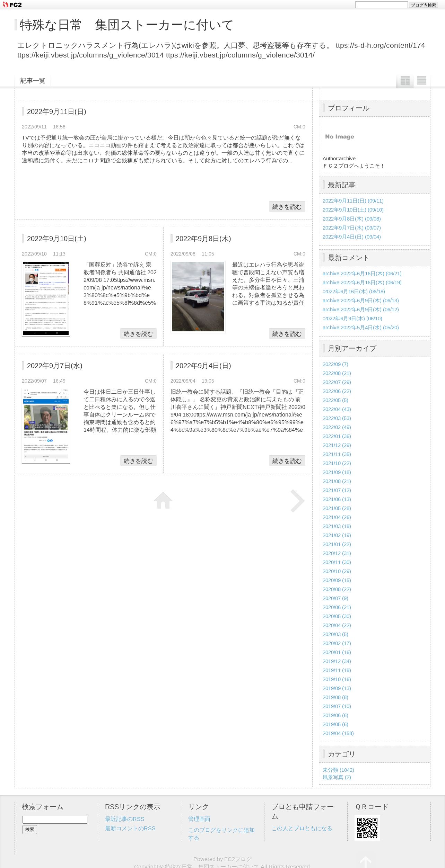Viewport: 445px width, 868px height.
Task: Go to blog home via house icon
Action: (x=163, y=500)
